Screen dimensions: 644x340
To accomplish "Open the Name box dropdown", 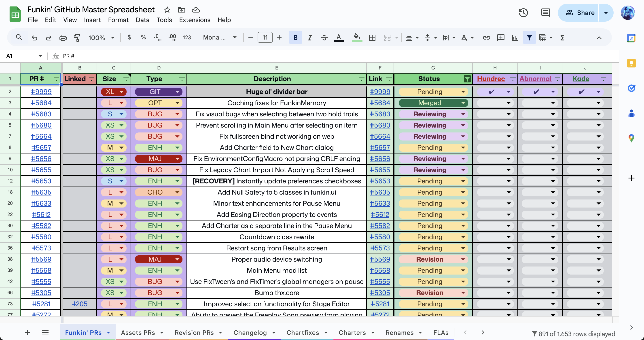I will coord(40,56).
